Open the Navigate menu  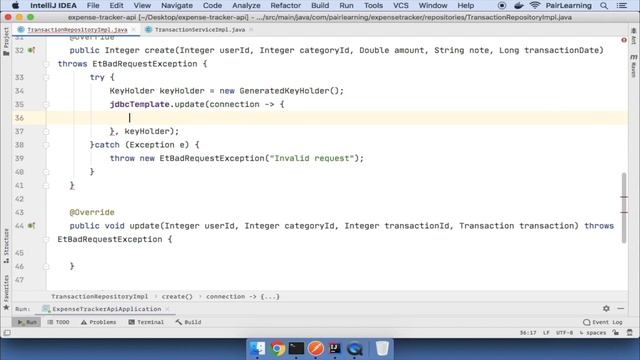[x=177, y=6]
